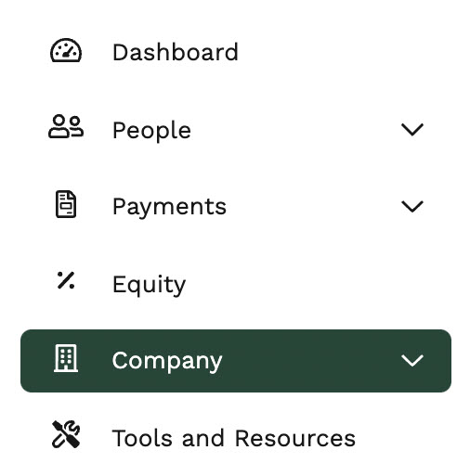
Task: Click the Equity percent icon
Action: click(x=66, y=280)
